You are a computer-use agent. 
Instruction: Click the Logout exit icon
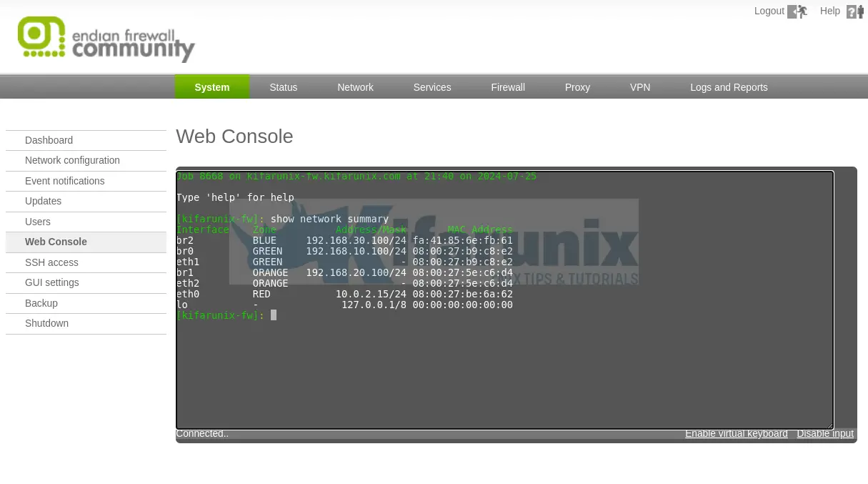tap(797, 11)
